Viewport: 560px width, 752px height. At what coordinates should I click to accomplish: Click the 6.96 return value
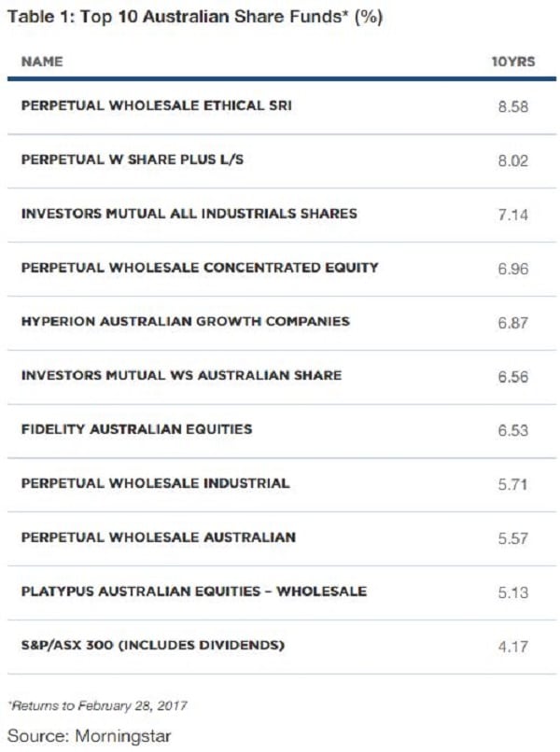coord(512,269)
